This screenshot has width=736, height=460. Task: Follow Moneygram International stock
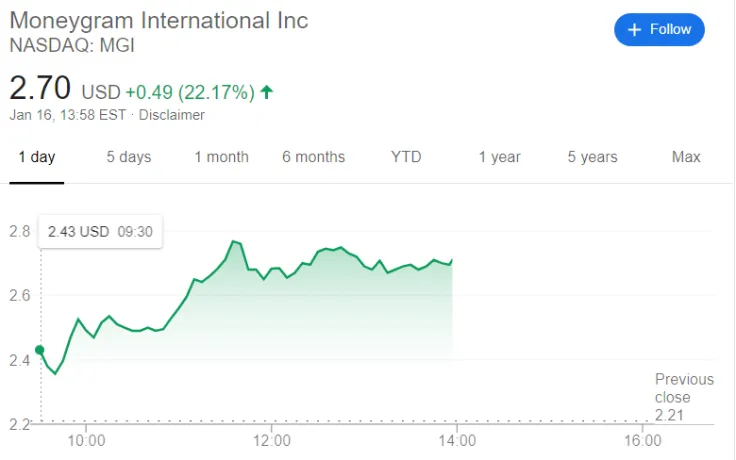coord(659,30)
